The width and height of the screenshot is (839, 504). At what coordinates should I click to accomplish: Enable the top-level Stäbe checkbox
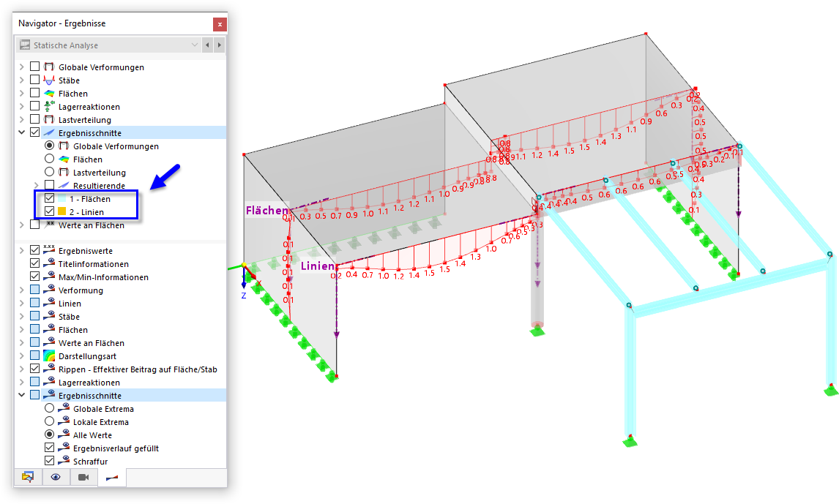(35, 80)
